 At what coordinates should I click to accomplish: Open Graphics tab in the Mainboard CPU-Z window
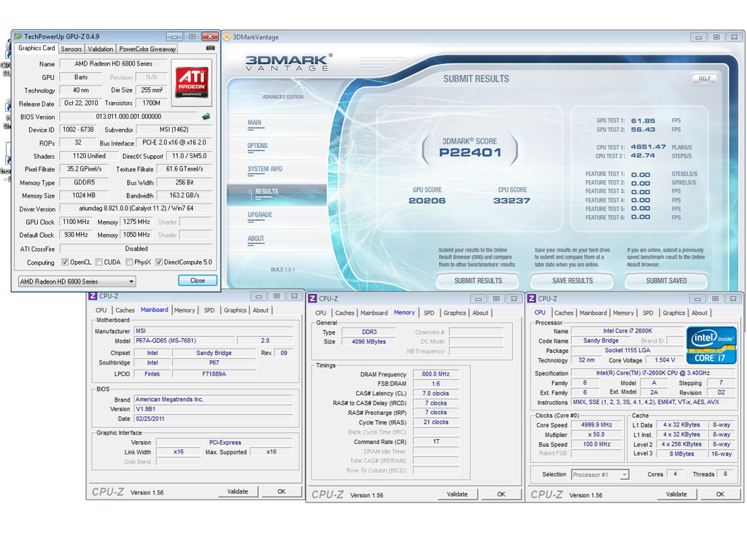point(236,311)
